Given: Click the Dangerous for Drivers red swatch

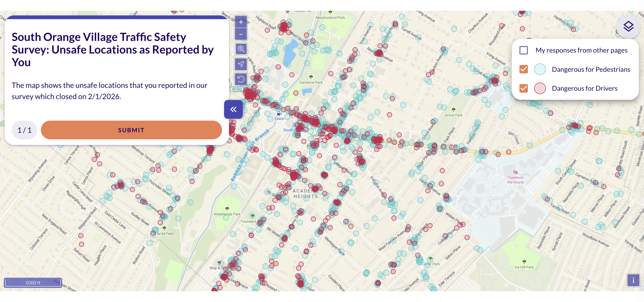Looking at the screenshot, I should (x=540, y=88).
